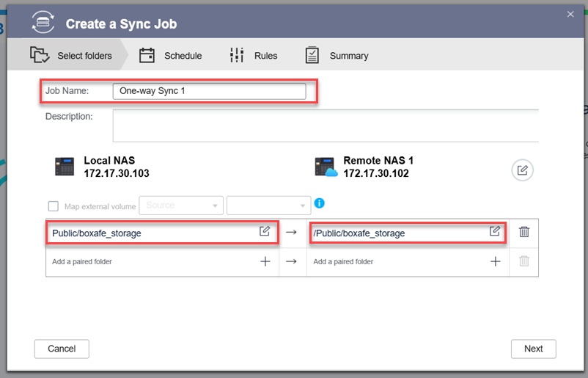The width and height of the screenshot is (588, 378).
Task: Edit the Remote NAS 1 connection settings
Action: [x=522, y=170]
